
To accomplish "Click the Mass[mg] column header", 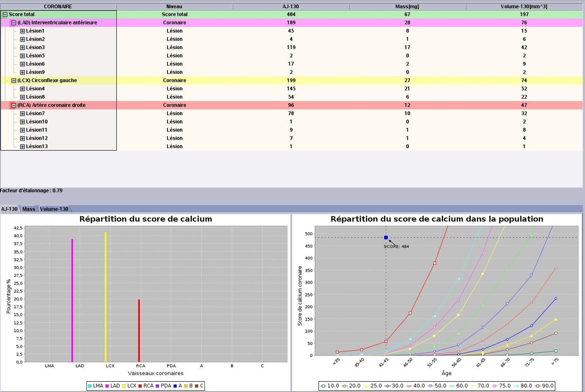I will 407,7.
